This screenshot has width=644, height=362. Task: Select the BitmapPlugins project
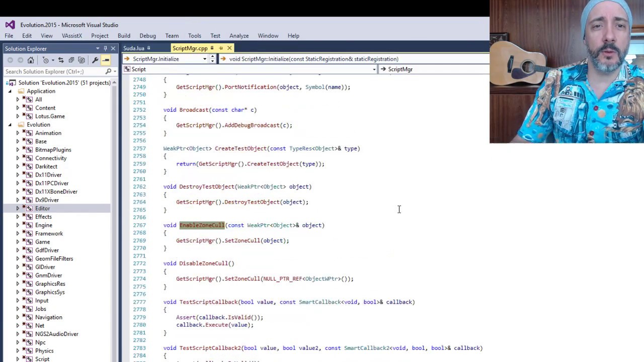coord(53,150)
